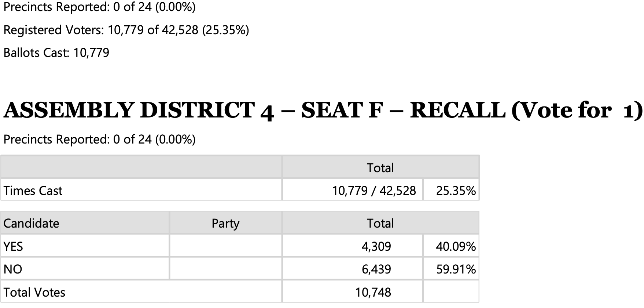Click the Total header above Times Cast
This screenshot has width=644, height=308.
pos(380,168)
